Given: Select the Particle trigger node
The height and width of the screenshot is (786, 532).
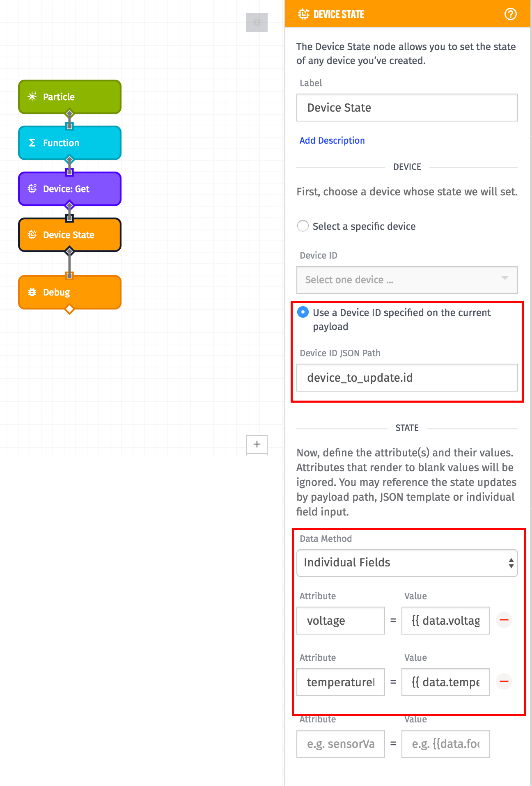Looking at the screenshot, I should [69, 96].
